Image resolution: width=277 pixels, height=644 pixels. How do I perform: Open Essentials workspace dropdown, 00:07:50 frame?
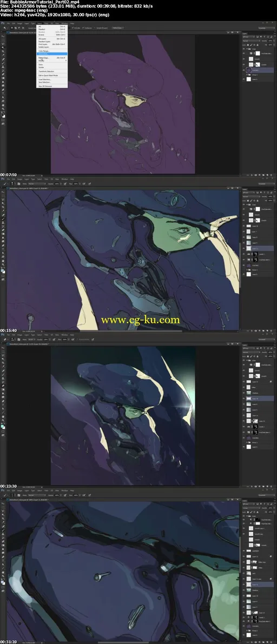coord(266,28)
